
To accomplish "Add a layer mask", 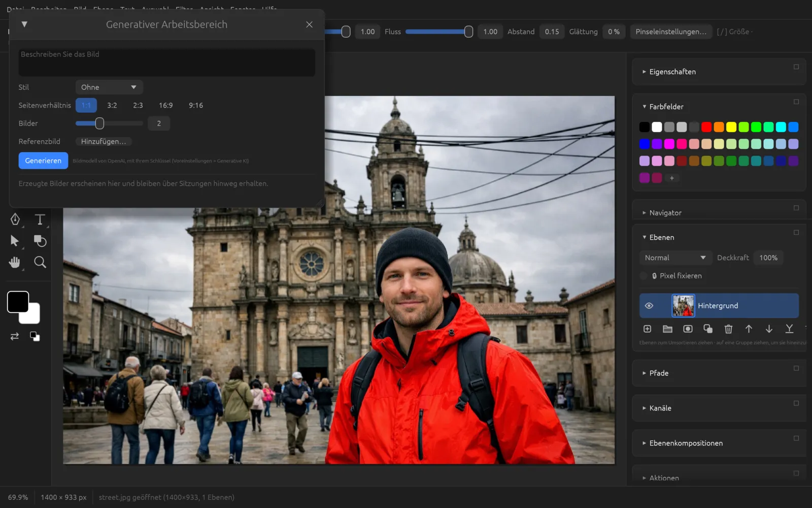I will click(688, 329).
